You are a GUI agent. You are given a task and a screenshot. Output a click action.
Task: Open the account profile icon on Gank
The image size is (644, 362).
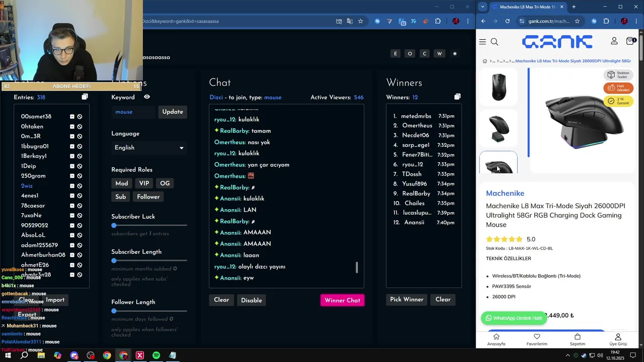pyautogui.click(x=614, y=41)
